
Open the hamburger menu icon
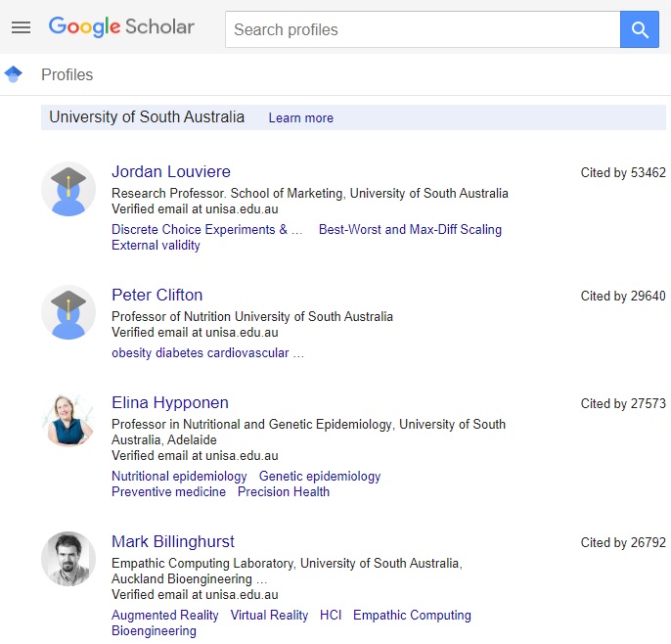(x=21, y=27)
